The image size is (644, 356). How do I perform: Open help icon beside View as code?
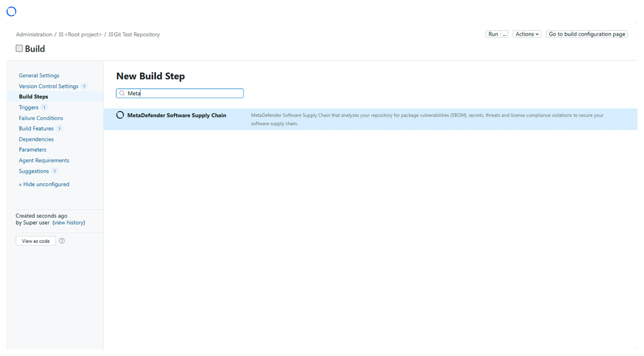[62, 241]
